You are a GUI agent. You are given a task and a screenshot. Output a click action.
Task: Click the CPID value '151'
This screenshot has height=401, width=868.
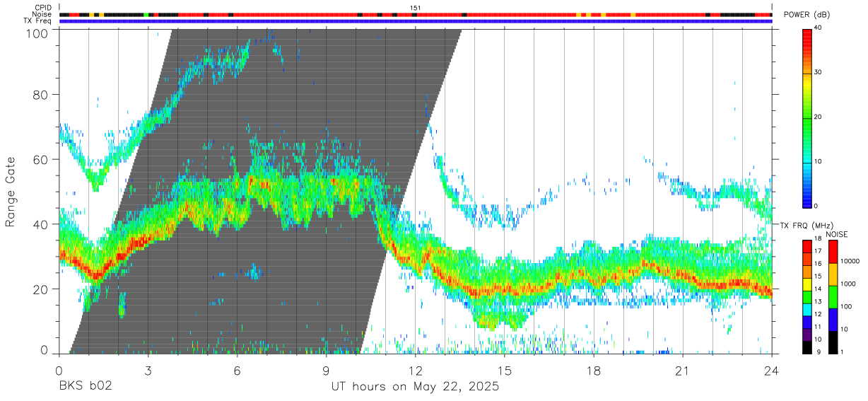(x=415, y=8)
